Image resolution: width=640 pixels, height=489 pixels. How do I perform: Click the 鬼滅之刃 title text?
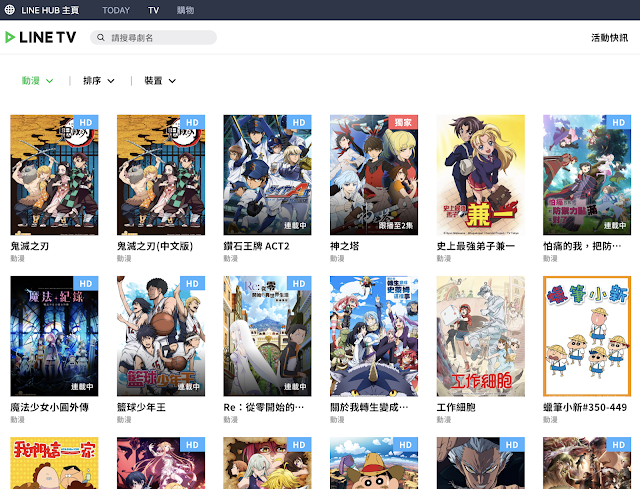pos(29,246)
